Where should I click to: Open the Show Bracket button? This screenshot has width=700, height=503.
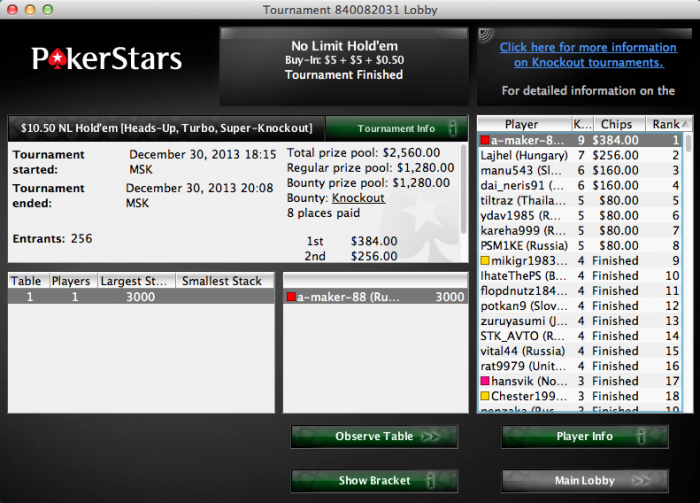click(374, 481)
